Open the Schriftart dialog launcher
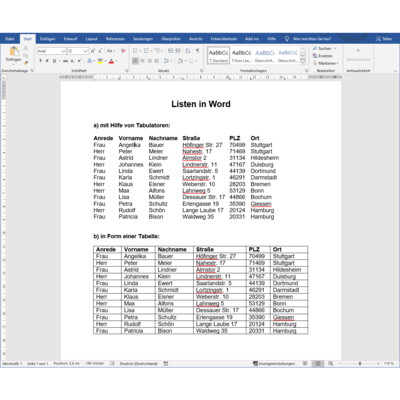 (127, 71)
